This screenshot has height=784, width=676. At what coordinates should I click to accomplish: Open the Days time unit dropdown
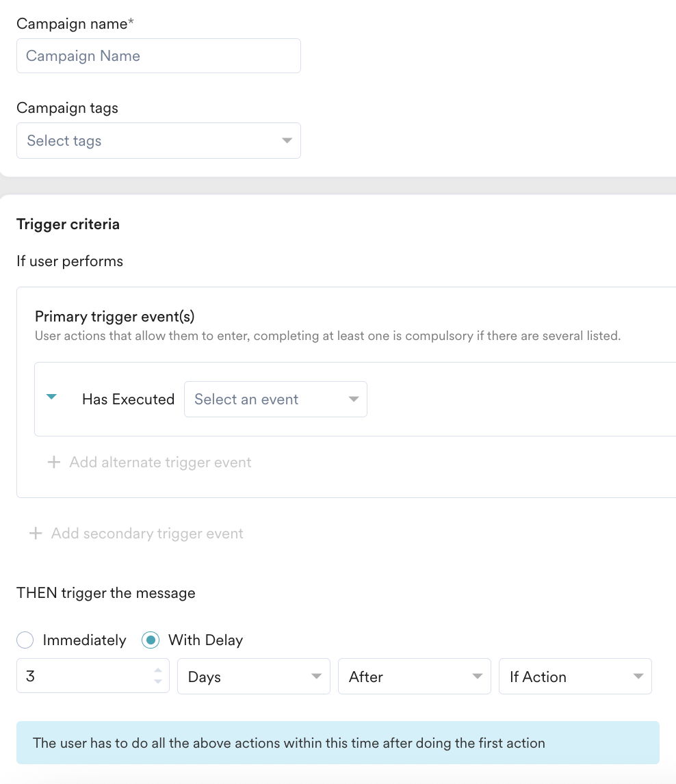[253, 676]
